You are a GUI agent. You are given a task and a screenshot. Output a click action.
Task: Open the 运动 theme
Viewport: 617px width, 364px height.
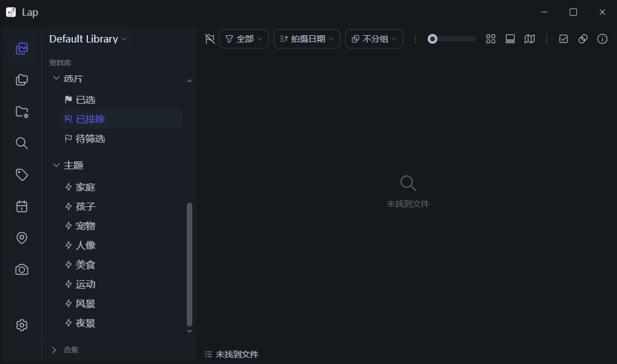click(x=120, y=285)
